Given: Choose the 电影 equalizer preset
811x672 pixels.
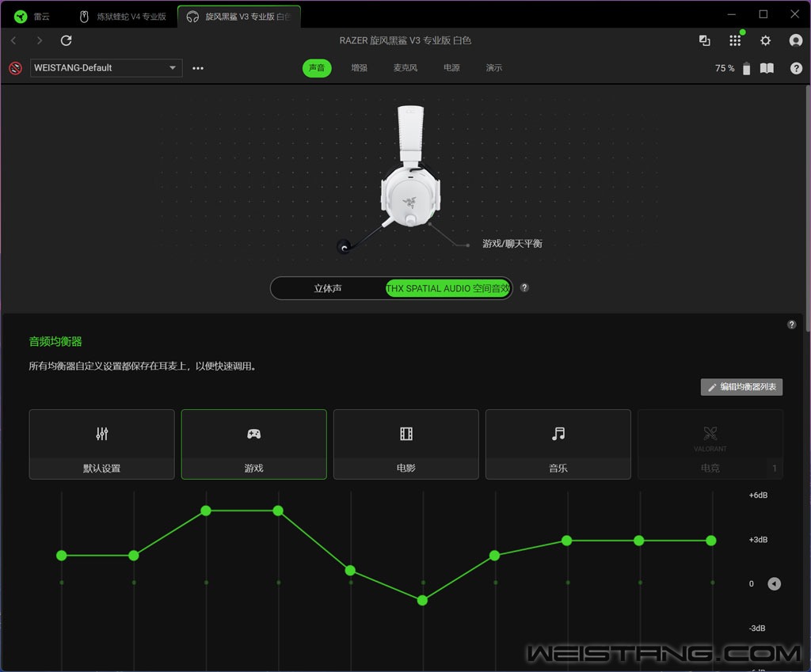Looking at the screenshot, I should pos(405,444).
